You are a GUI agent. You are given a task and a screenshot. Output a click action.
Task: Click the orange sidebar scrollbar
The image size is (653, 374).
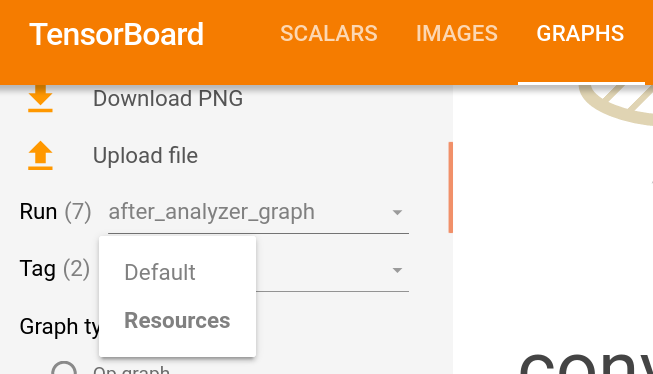[x=450, y=187]
